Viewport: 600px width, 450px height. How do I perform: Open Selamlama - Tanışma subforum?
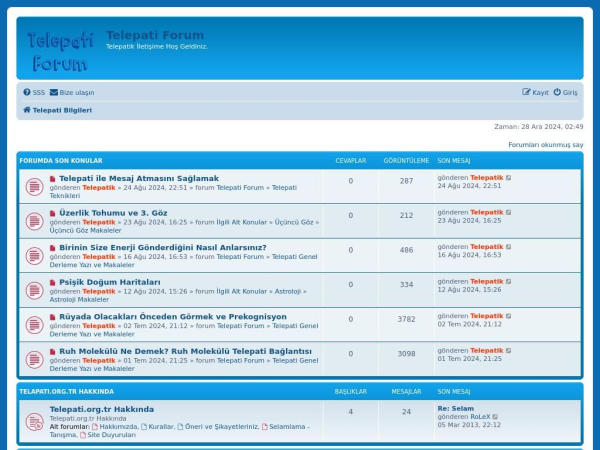289,426
